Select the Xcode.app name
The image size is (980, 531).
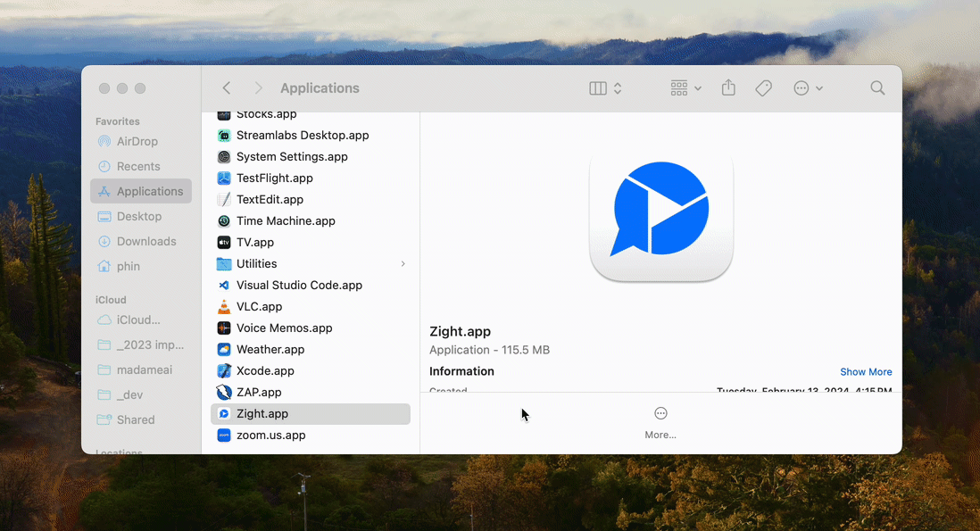coord(265,370)
